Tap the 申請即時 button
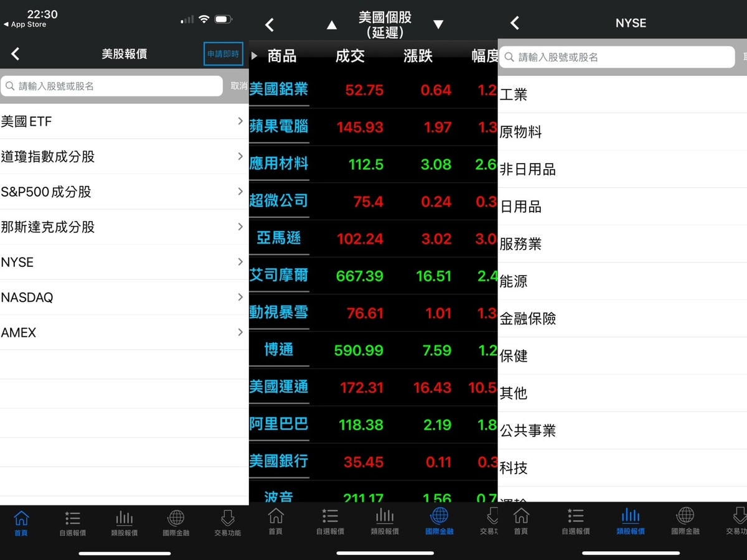Screen dimensions: 747x560 [x=223, y=54]
